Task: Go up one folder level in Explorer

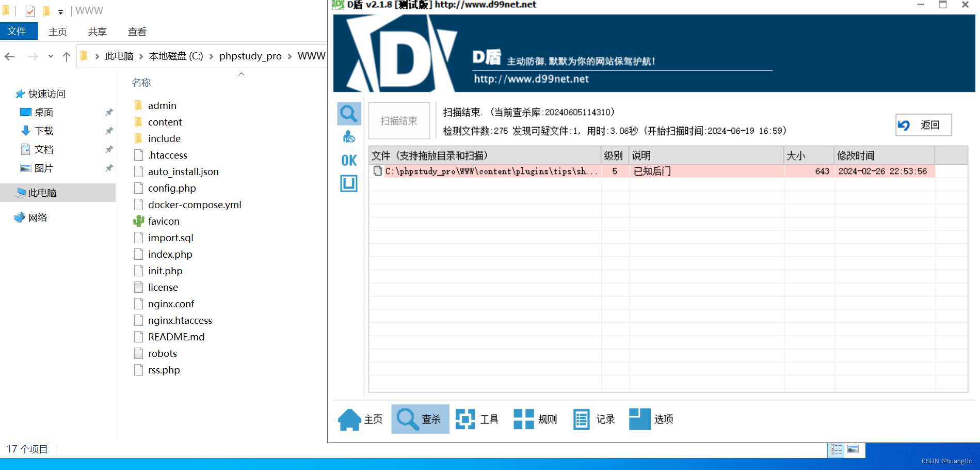Action: tap(66, 56)
